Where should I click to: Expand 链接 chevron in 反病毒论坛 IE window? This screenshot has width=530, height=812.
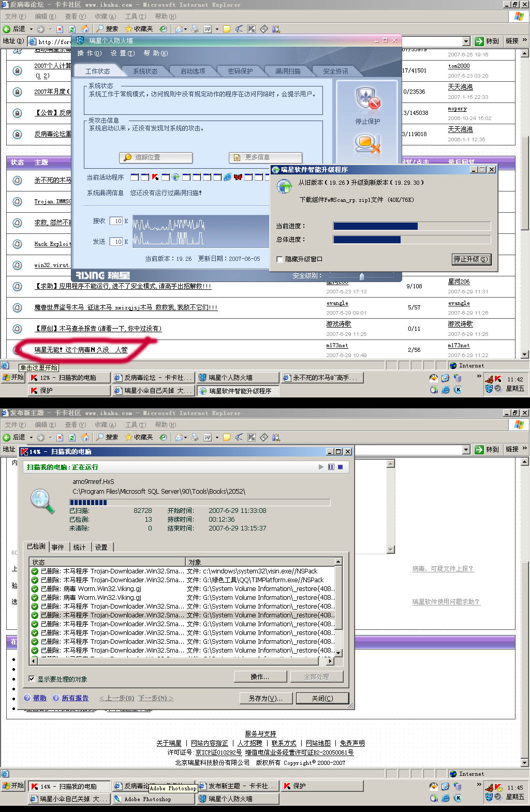coord(524,40)
